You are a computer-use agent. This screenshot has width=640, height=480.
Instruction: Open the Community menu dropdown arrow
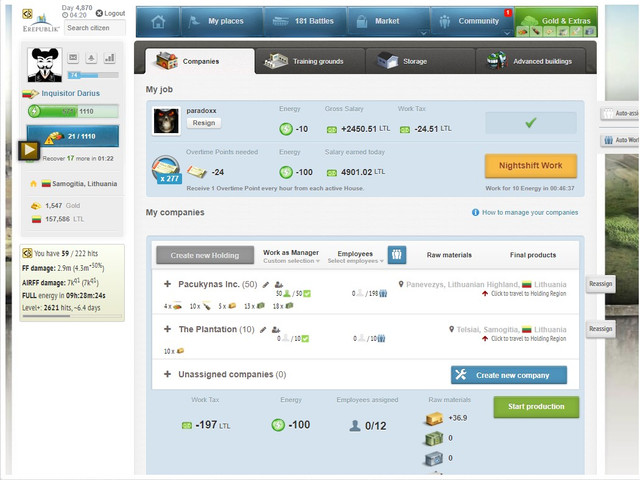click(x=507, y=33)
